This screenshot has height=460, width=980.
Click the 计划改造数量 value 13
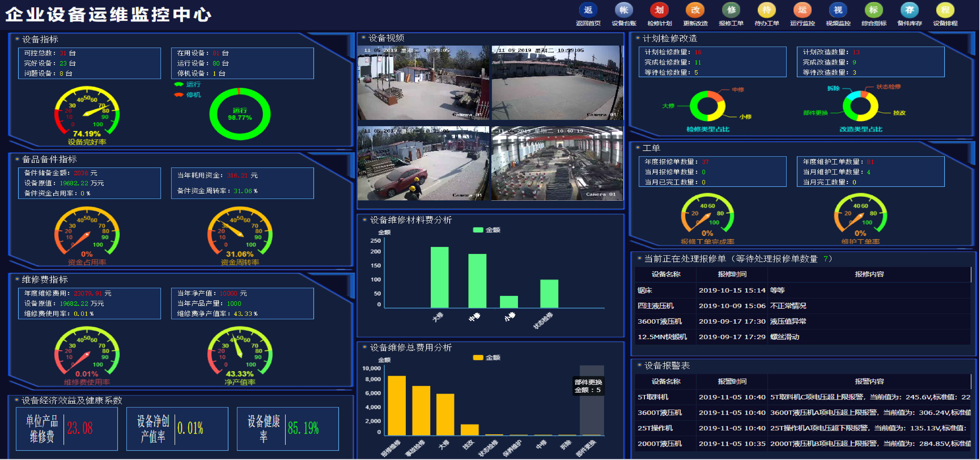click(x=856, y=52)
